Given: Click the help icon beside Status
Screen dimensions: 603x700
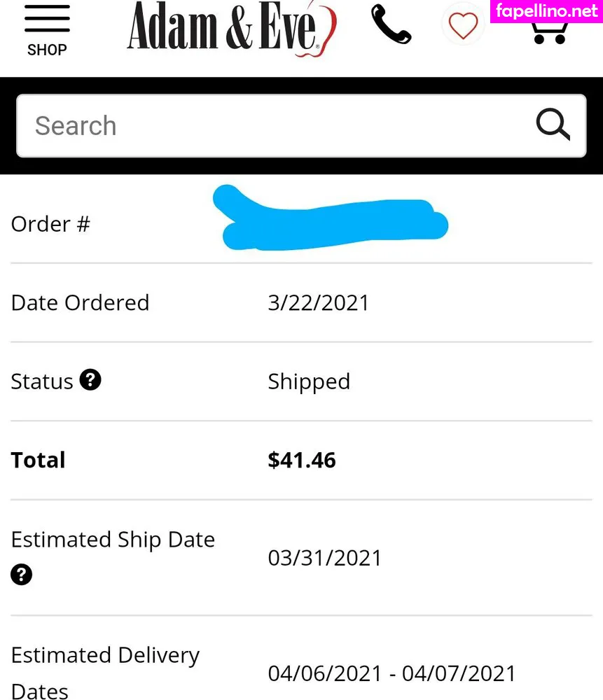Looking at the screenshot, I should tap(90, 380).
